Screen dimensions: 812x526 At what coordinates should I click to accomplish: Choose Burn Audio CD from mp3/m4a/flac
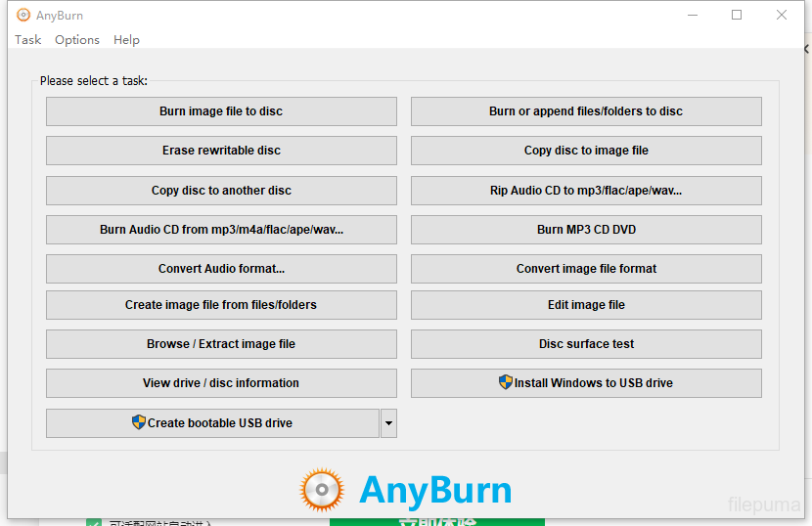221,230
